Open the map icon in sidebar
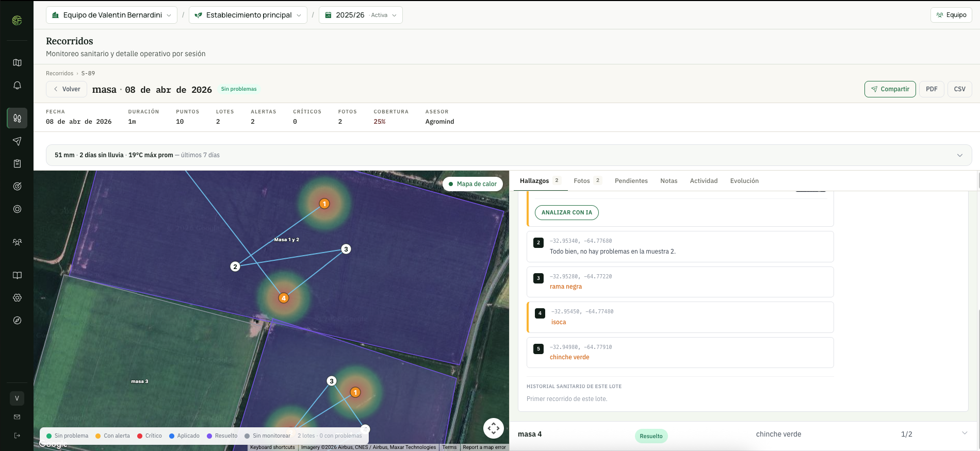The width and height of the screenshot is (980, 451). tap(17, 63)
